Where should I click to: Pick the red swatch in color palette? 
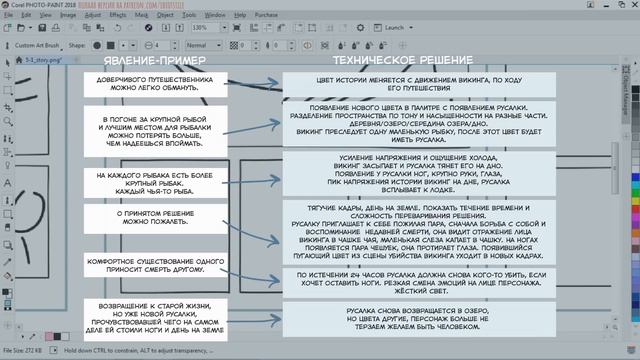point(636,209)
